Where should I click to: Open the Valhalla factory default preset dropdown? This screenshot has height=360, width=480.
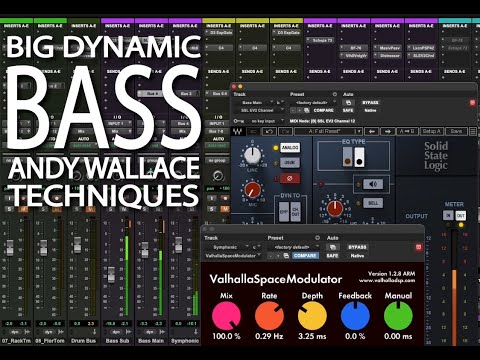293,247
